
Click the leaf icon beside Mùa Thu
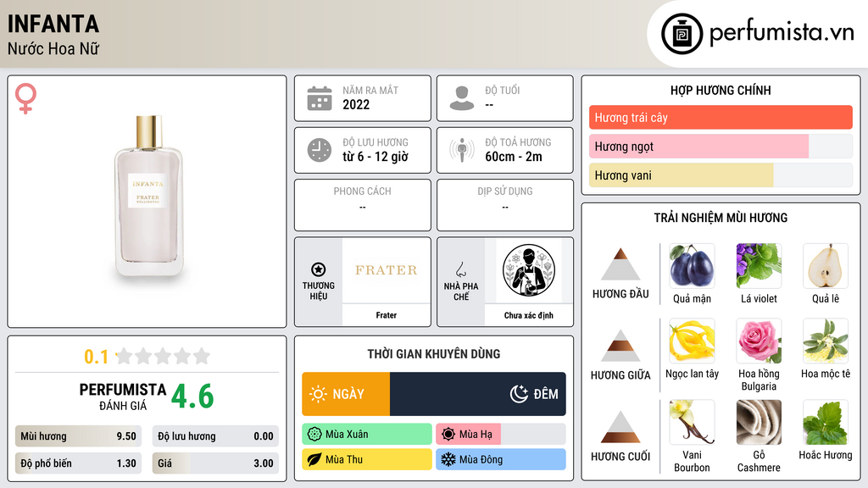[314, 460]
